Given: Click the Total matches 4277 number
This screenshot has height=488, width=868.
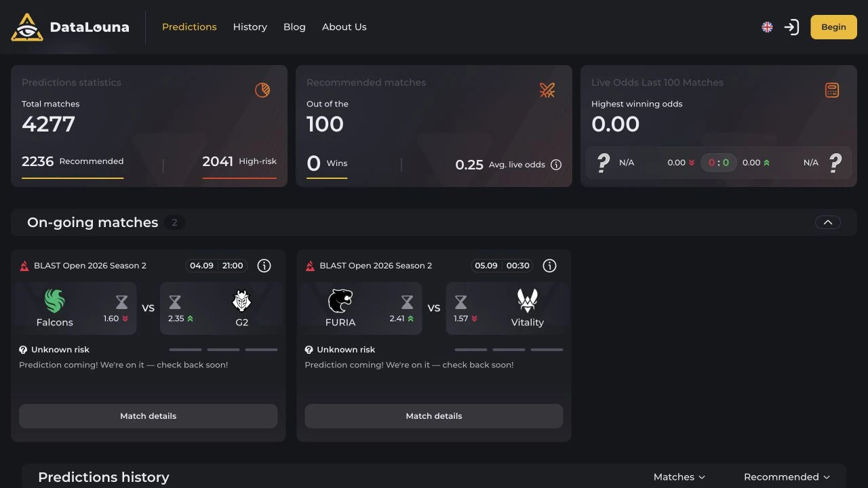Looking at the screenshot, I should coord(48,124).
